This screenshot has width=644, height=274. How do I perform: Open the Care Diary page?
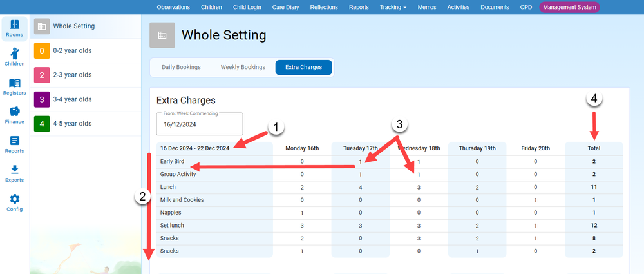(285, 7)
